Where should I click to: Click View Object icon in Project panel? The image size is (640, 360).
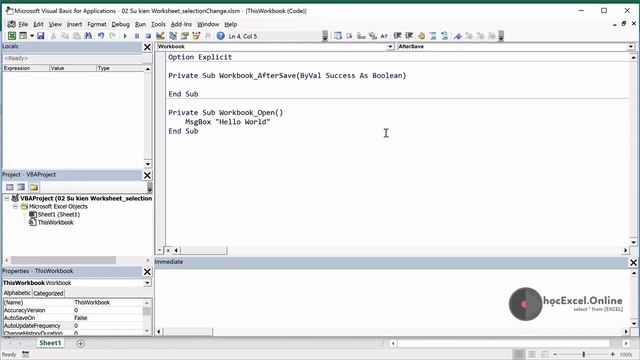click(21, 187)
